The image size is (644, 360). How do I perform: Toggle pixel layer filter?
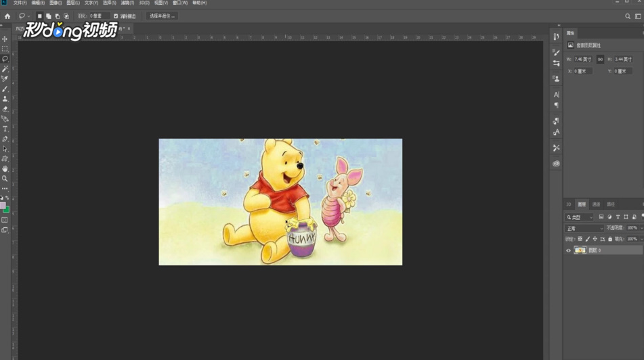click(x=601, y=217)
